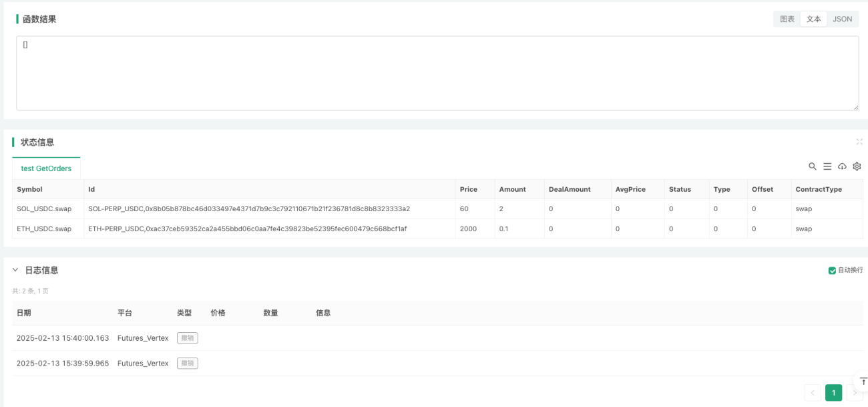The height and width of the screenshot is (407, 868).
Task: Go to next log page arrow
Action: (x=855, y=393)
